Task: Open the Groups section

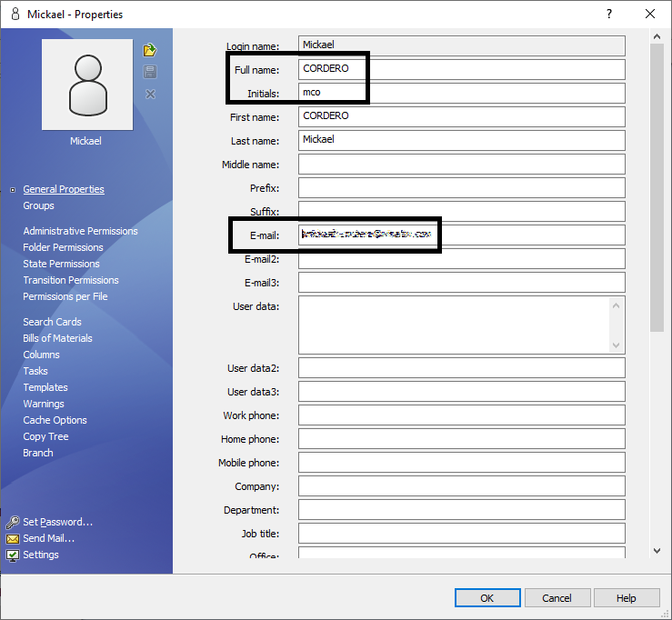Action: tap(39, 206)
